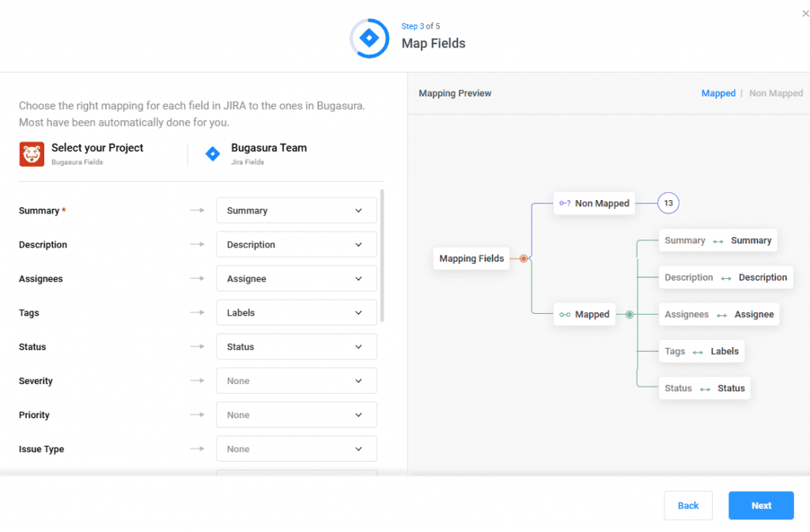This screenshot has height=532, width=810.
Task: Click the Bugasura project logo icon
Action: (32, 154)
